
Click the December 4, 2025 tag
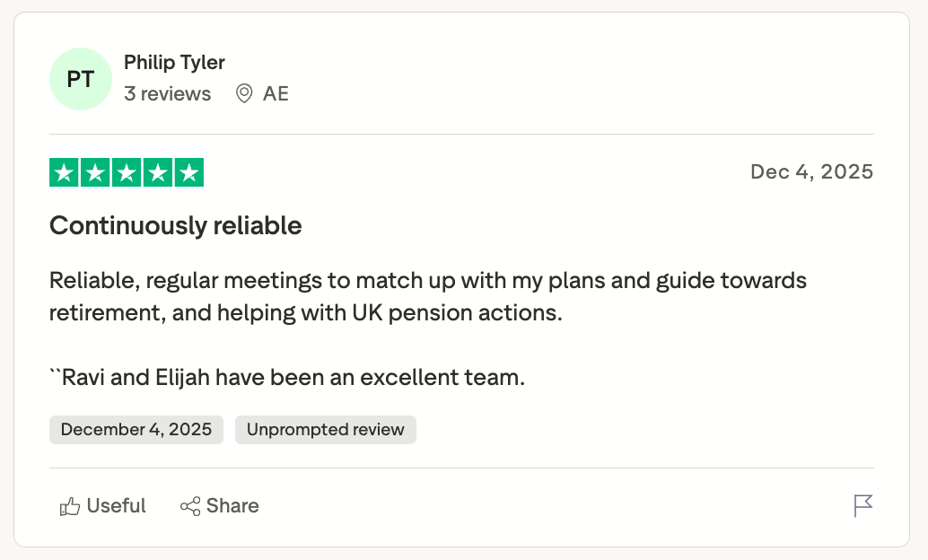(136, 430)
